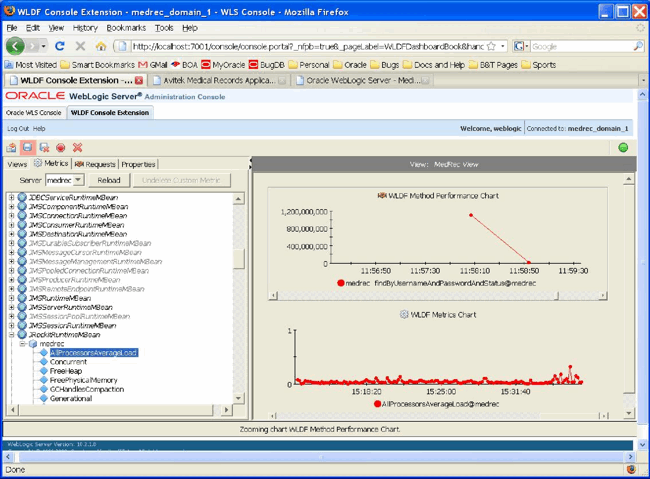Screen dimensions: 650x479
Task: Expand JMSConnectionRuntimeMBean tree node
Action: [x=12, y=216]
